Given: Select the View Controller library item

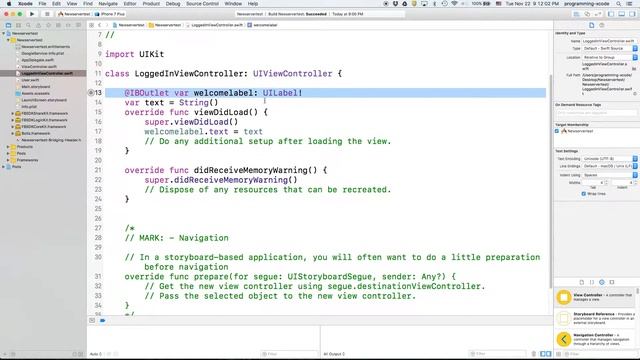Looking at the screenshot, I should [595, 297].
